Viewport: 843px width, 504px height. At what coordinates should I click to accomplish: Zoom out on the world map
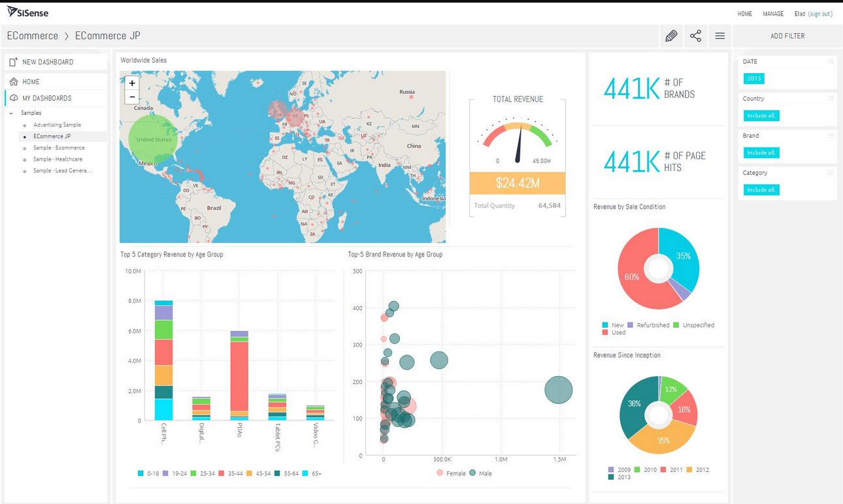click(132, 97)
